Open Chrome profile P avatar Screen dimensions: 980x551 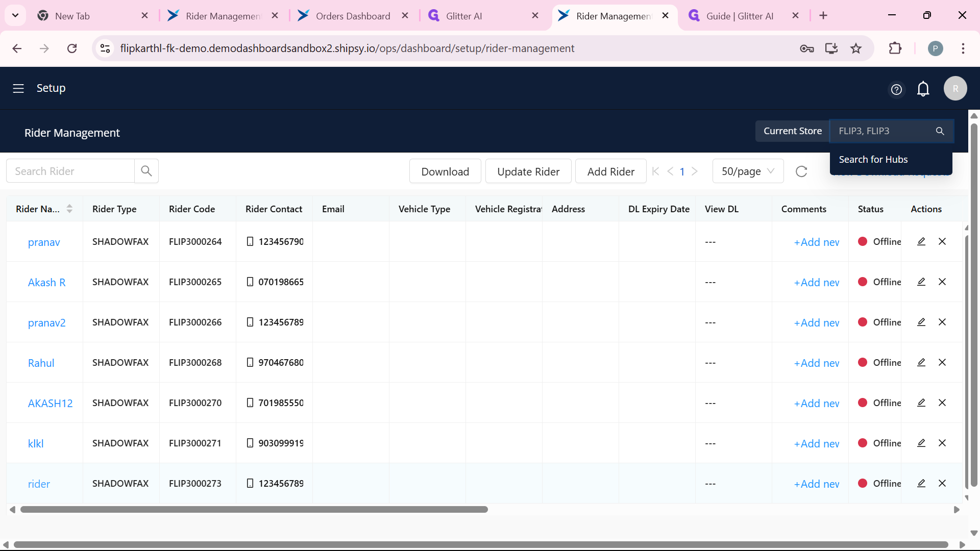click(935, 48)
